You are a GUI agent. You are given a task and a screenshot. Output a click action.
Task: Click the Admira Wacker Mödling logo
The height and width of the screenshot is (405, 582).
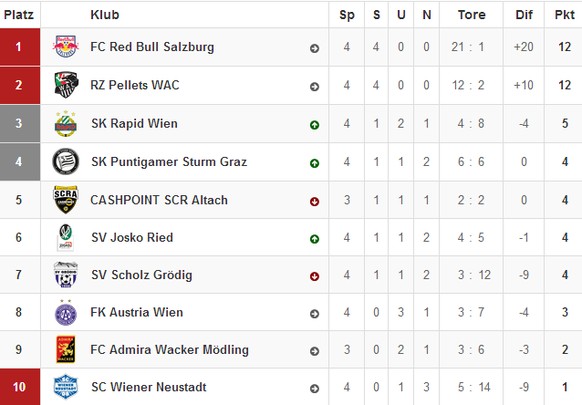click(x=66, y=349)
